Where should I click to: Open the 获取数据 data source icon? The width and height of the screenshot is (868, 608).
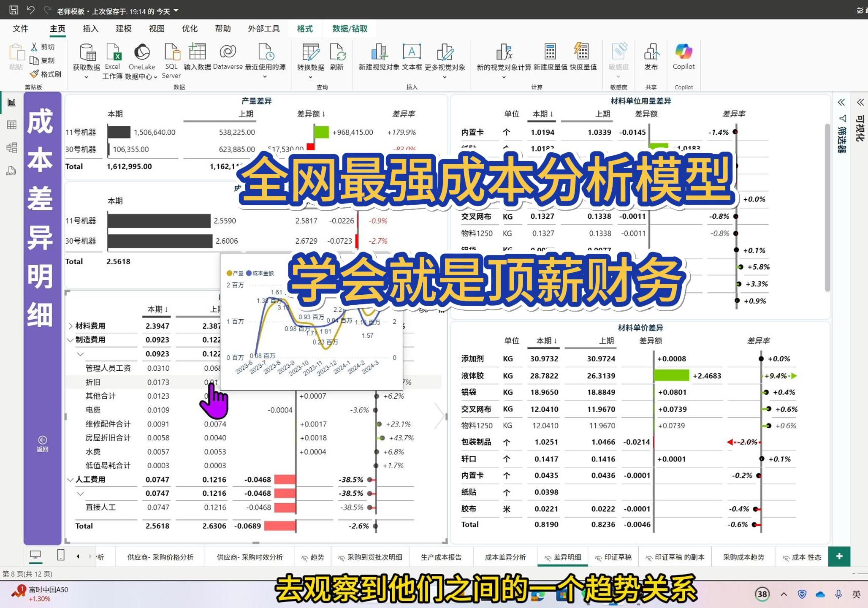click(x=87, y=52)
